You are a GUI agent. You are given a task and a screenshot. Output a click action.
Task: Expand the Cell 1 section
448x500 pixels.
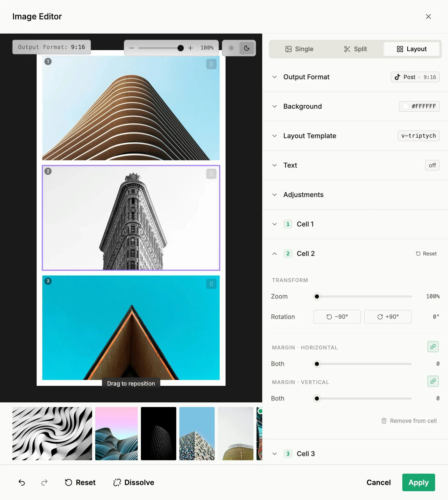pyautogui.click(x=275, y=224)
